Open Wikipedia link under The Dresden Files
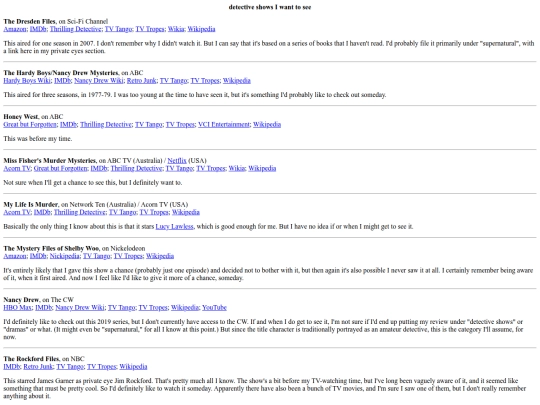 (201, 29)
